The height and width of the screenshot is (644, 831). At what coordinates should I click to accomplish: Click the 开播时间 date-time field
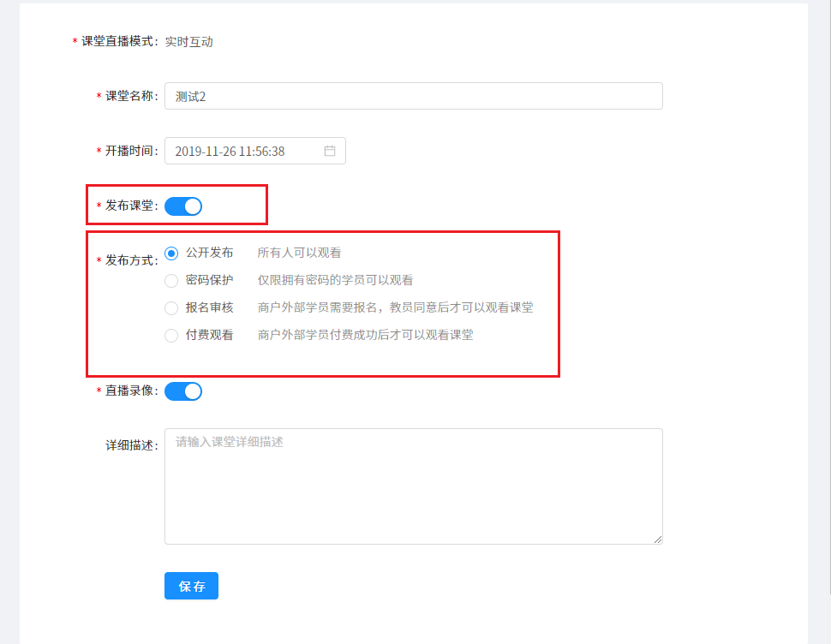pyautogui.click(x=255, y=151)
